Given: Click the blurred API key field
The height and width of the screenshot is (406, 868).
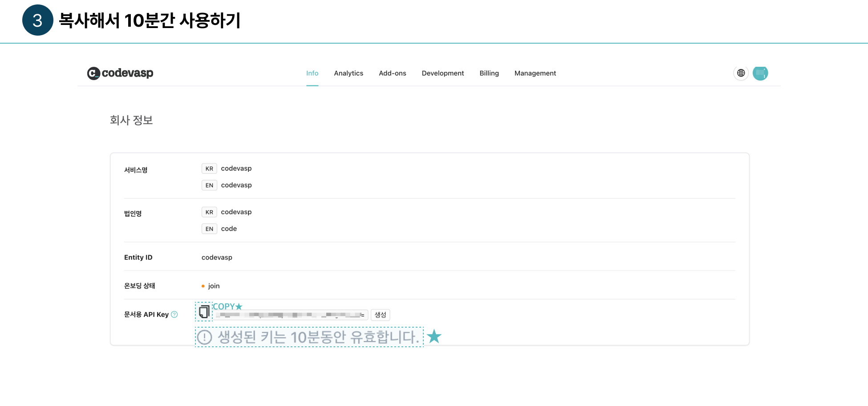Looking at the screenshot, I should click(x=291, y=315).
